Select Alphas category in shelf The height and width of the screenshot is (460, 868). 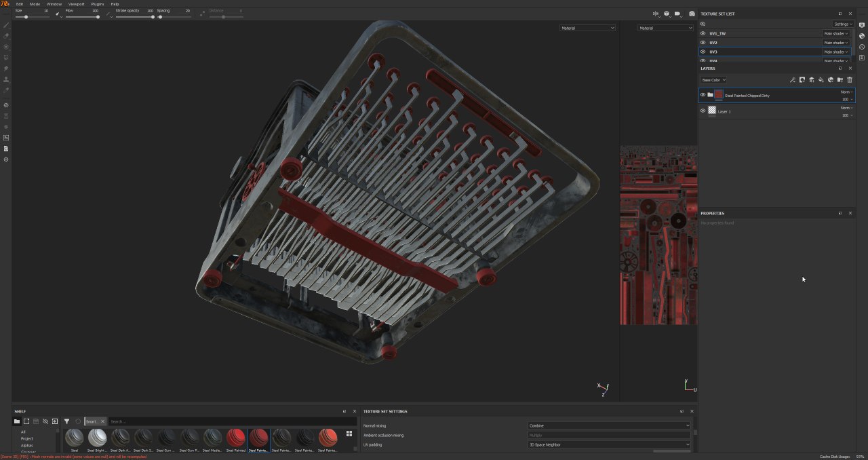[x=27, y=445]
